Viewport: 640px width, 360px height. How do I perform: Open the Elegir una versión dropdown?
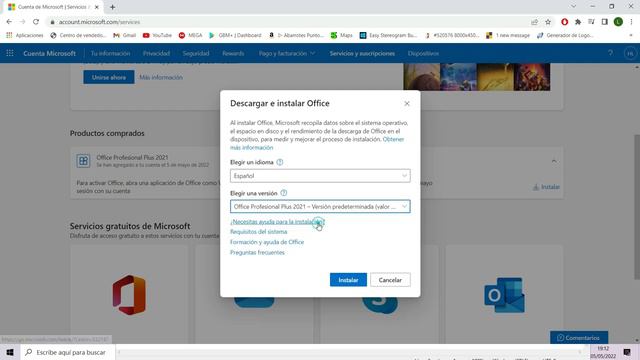(320, 207)
